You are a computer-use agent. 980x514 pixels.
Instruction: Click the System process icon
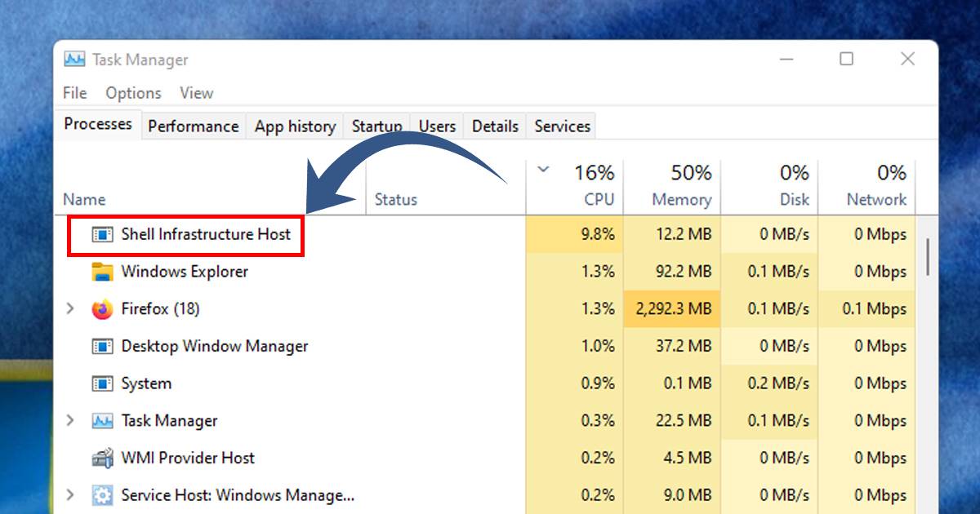pyautogui.click(x=102, y=383)
